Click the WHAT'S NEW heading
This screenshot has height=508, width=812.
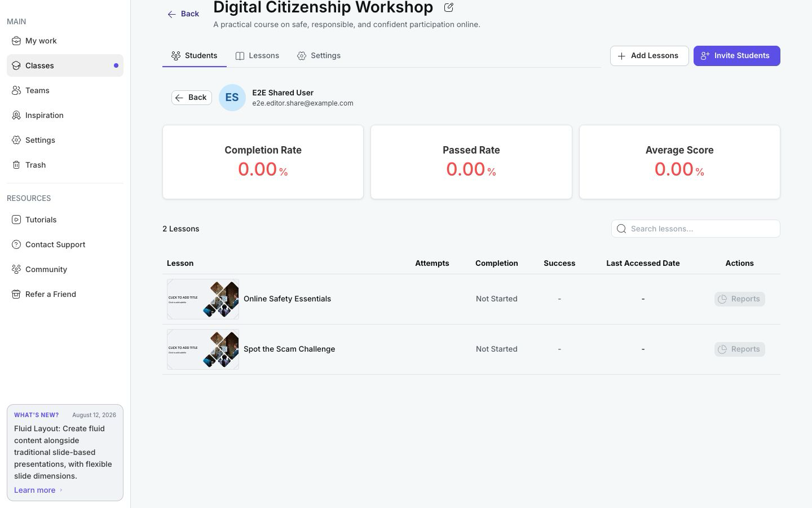(36, 415)
